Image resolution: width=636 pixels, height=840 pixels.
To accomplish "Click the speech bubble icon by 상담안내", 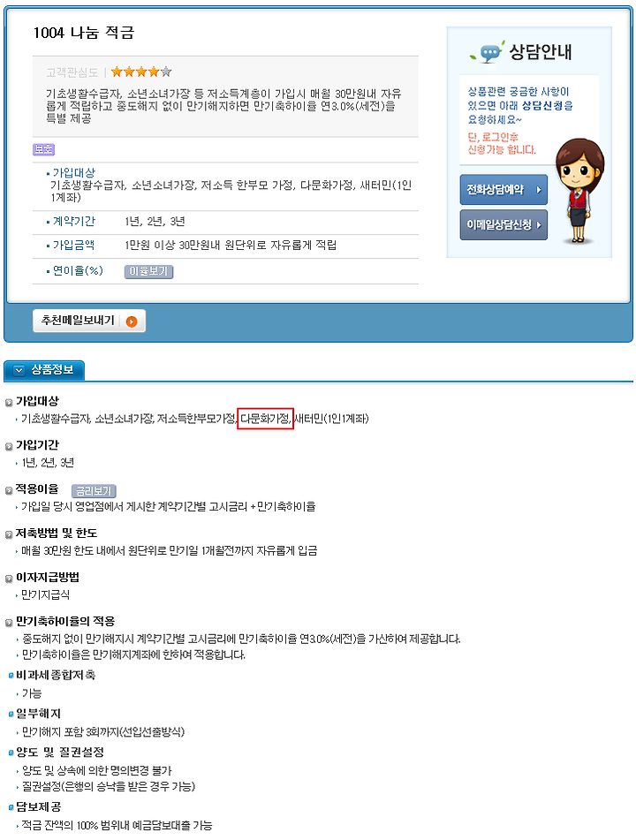I will click(x=487, y=52).
